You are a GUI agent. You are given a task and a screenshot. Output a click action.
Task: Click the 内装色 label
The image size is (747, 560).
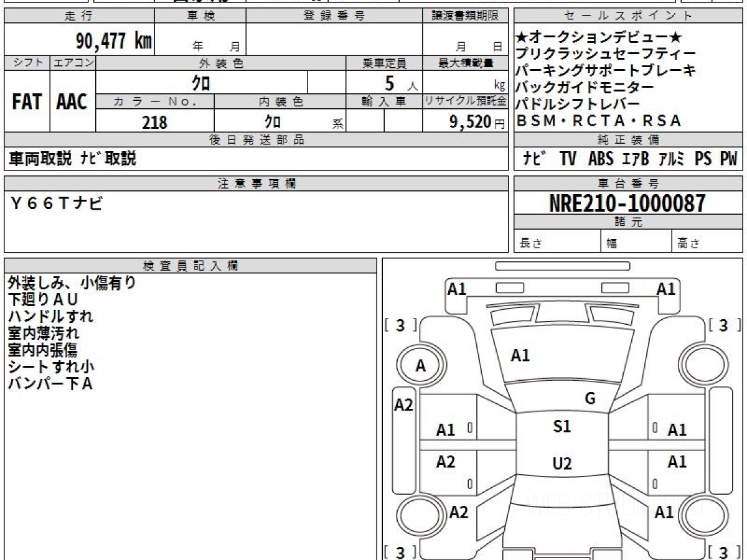280,101
